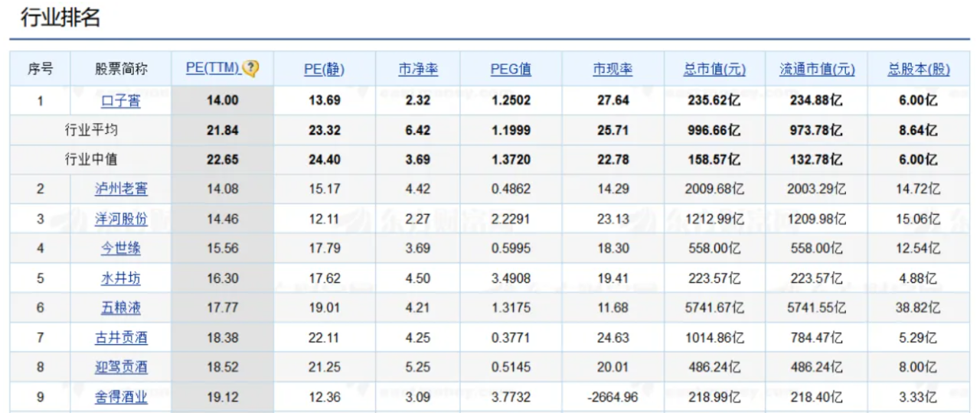Sort by 总股本(股) column header

[x=919, y=69]
